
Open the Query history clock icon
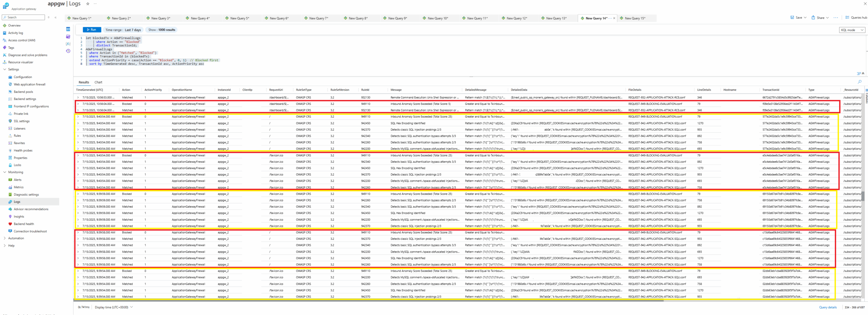68,51
